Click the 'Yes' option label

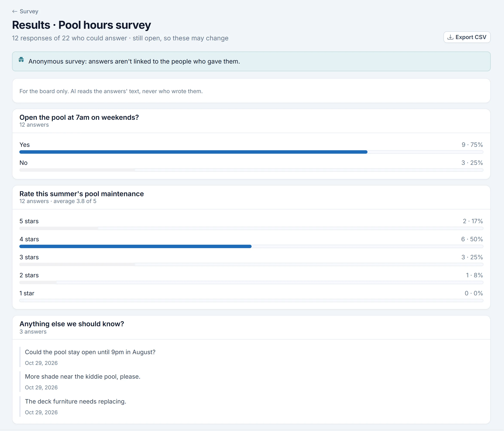[24, 145]
